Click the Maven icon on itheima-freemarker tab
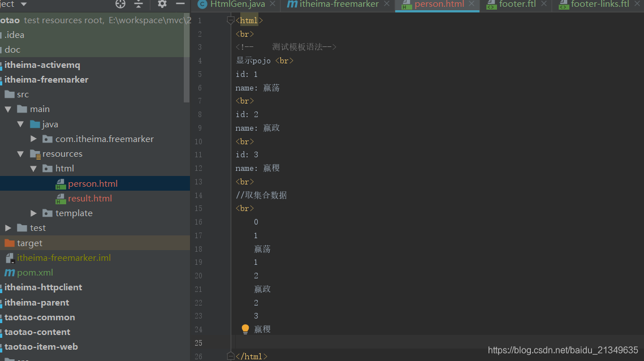644x361 pixels. pos(292,4)
